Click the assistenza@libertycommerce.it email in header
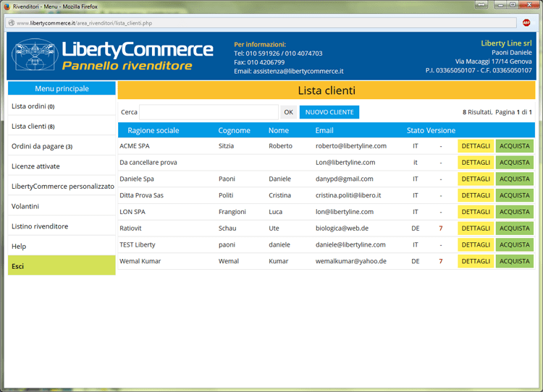Screen dimensions: 543x392 [298, 71]
